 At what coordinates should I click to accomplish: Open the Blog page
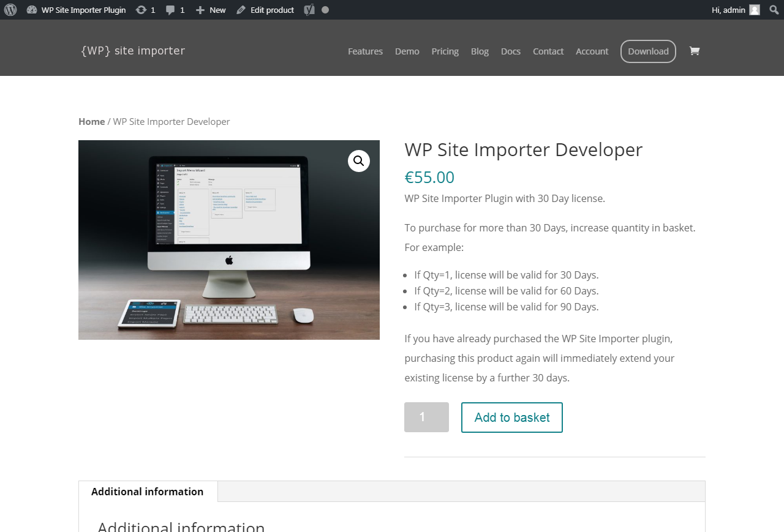click(x=480, y=51)
